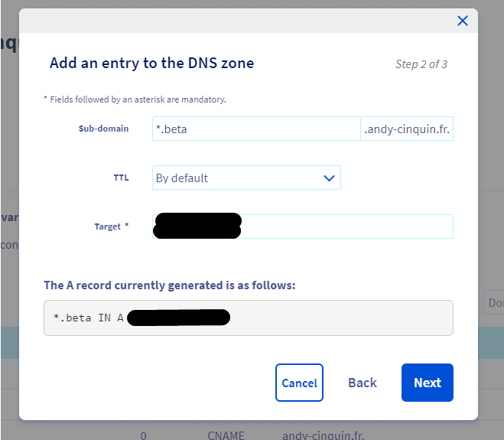Click the Target mandatory field label

112,227
